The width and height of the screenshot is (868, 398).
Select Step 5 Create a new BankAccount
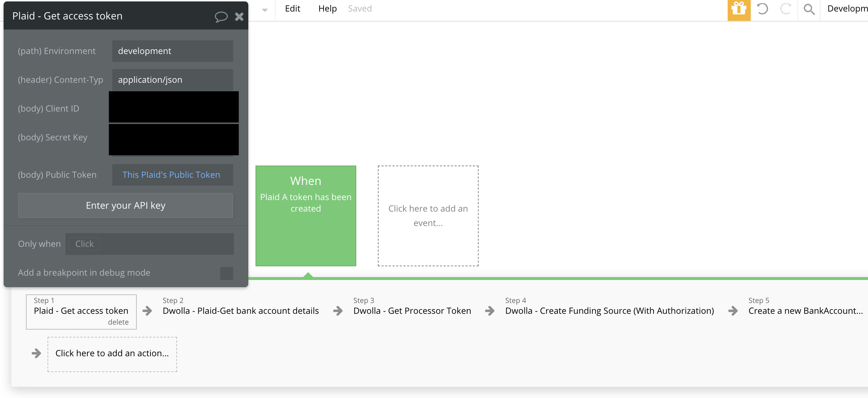coord(806,311)
